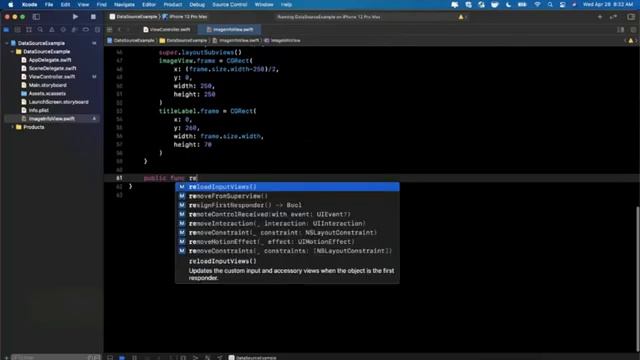Open the Source Control navigator icon

pos(18,29)
